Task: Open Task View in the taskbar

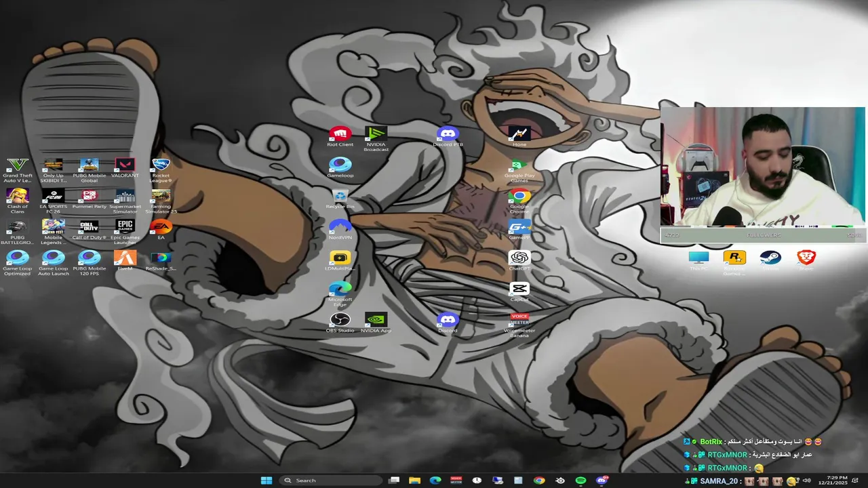Action: pos(394,481)
